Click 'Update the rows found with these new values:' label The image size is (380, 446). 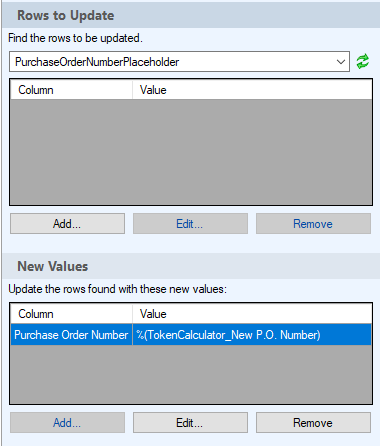[x=117, y=289]
